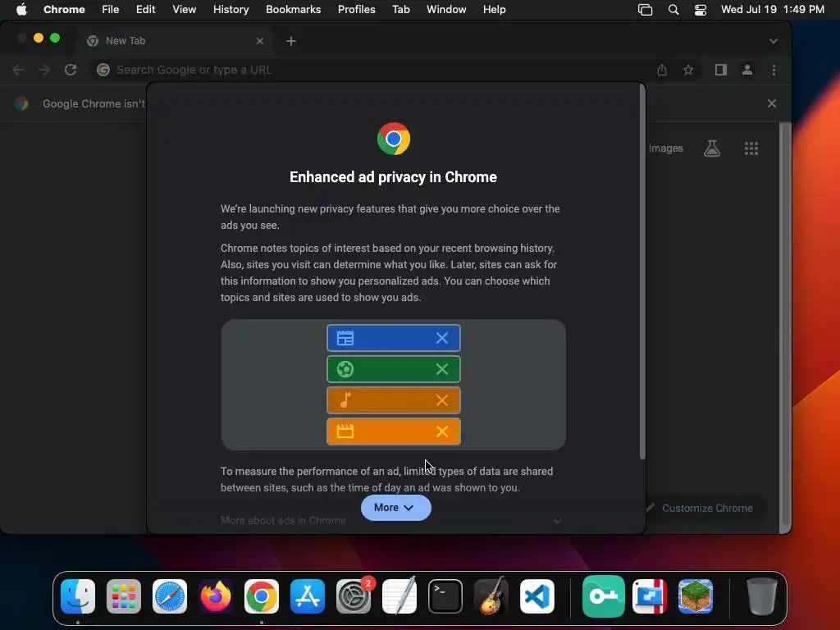Open the Chrome application menu
Viewport: 840px width, 630px height.
(64, 9)
